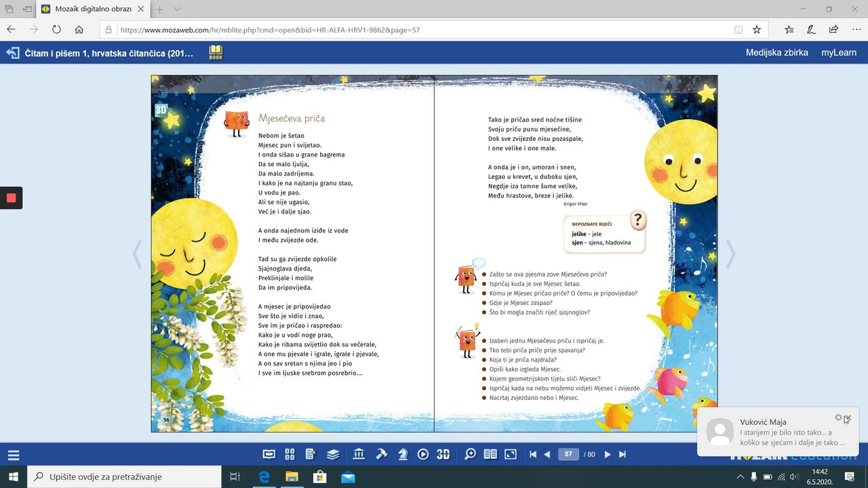Open the notes page icon
Viewport: 868px width, 488px height.
click(311, 454)
